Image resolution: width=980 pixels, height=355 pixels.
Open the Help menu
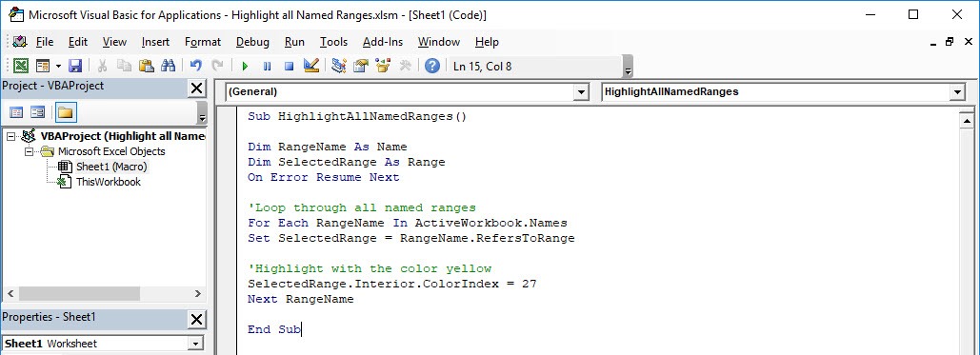point(487,42)
